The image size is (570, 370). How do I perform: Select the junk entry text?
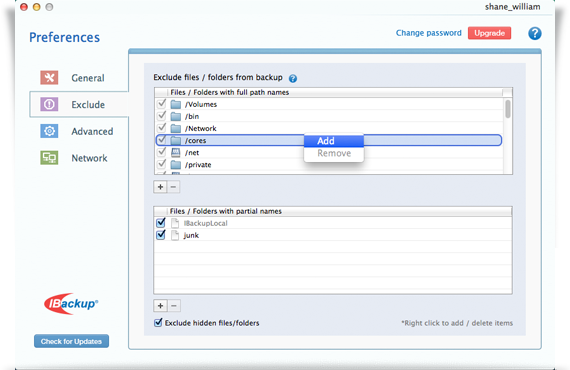[x=191, y=236]
